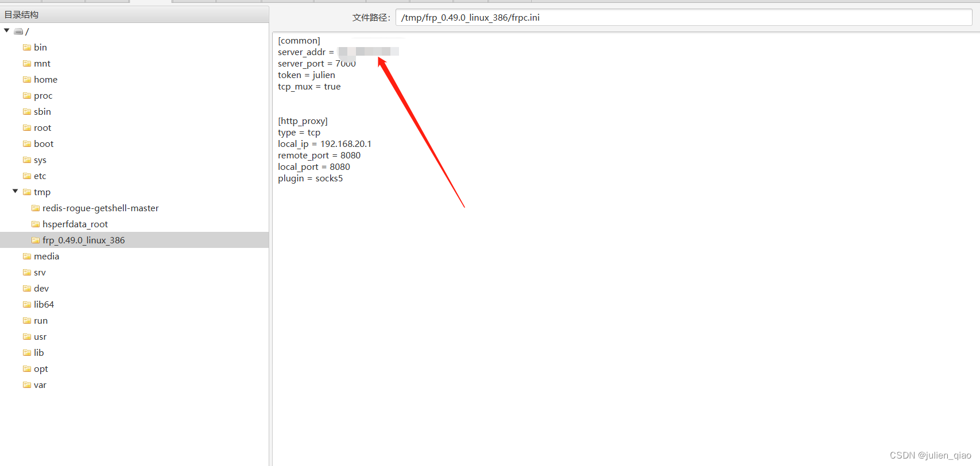The width and height of the screenshot is (980, 466).
Task: Select the mnt directory label
Action: pyautogui.click(x=42, y=64)
